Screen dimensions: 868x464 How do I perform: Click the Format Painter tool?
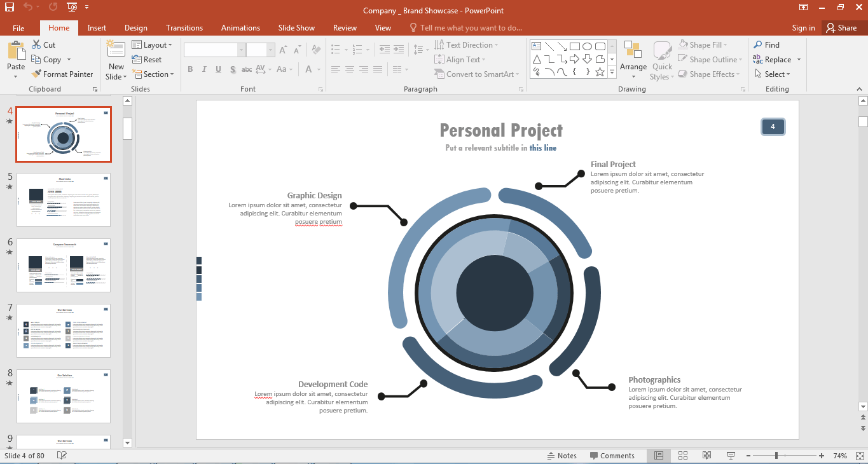(x=62, y=74)
